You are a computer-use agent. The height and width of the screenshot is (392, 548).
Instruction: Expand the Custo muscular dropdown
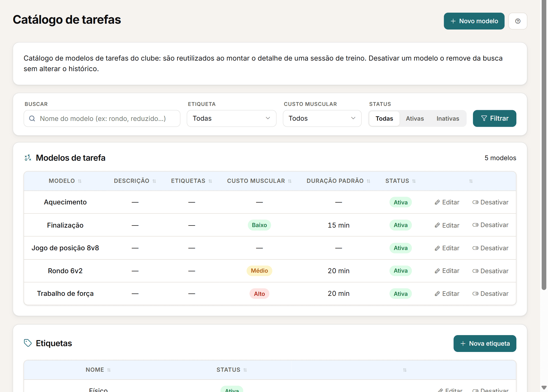[322, 119]
